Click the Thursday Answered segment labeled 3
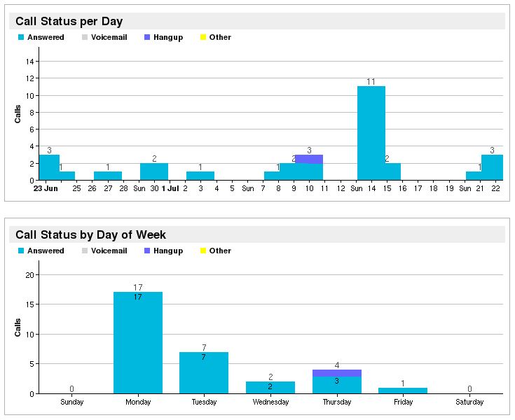 coord(337,385)
